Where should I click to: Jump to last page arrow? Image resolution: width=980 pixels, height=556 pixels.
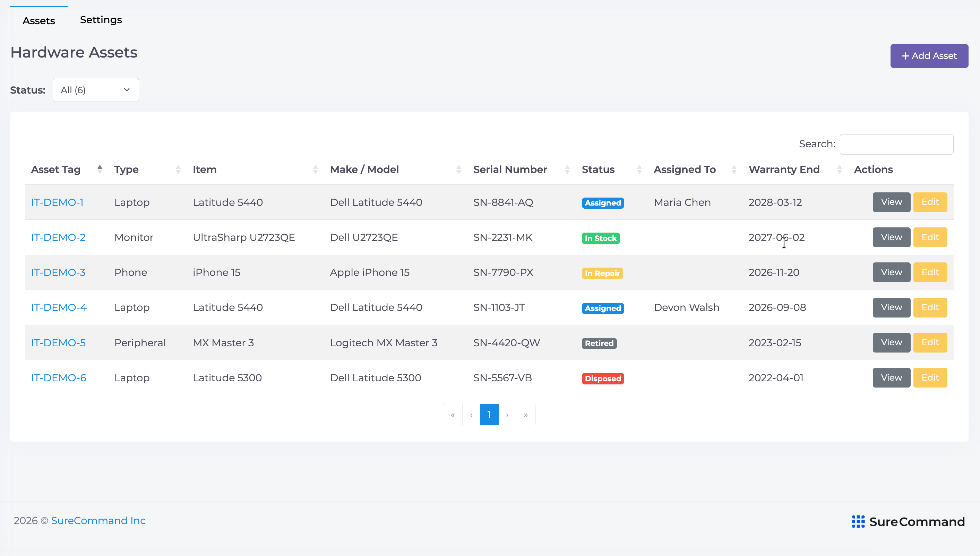tap(526, 415)
